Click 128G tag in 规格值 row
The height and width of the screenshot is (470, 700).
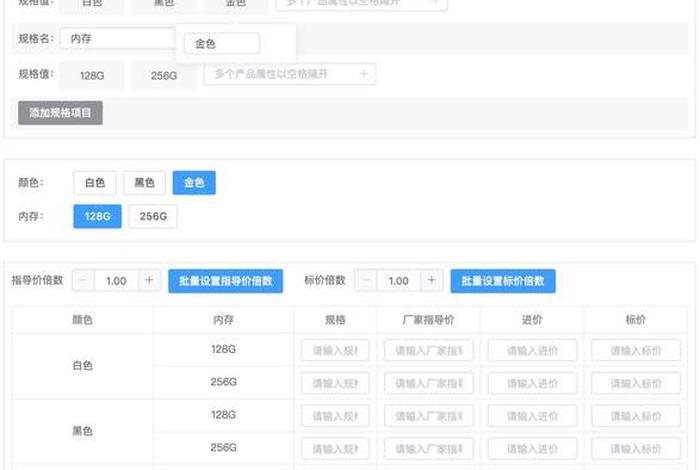coord(92,75)
